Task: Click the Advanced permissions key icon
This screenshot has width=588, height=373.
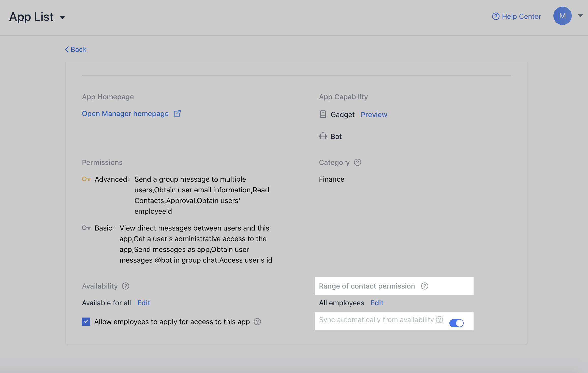Action: click(86, 179)
